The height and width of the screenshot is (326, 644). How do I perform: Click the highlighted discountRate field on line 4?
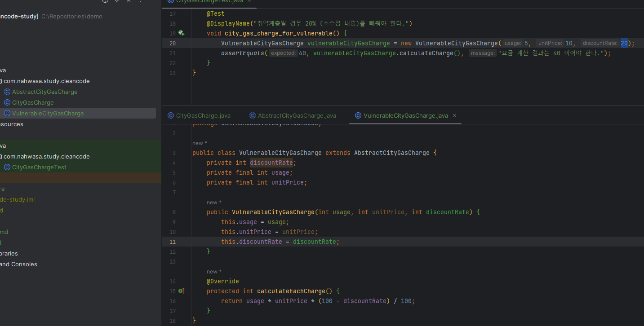271,163
